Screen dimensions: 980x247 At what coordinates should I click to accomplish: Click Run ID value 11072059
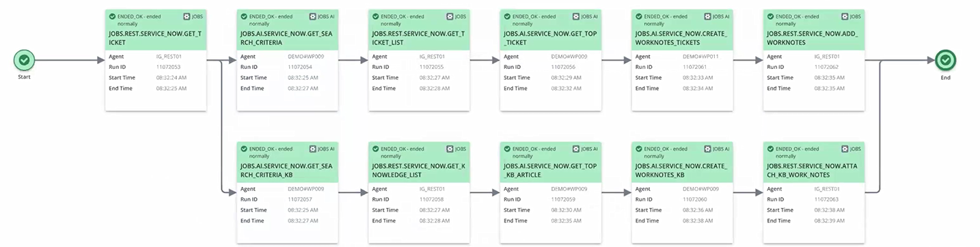563,199
